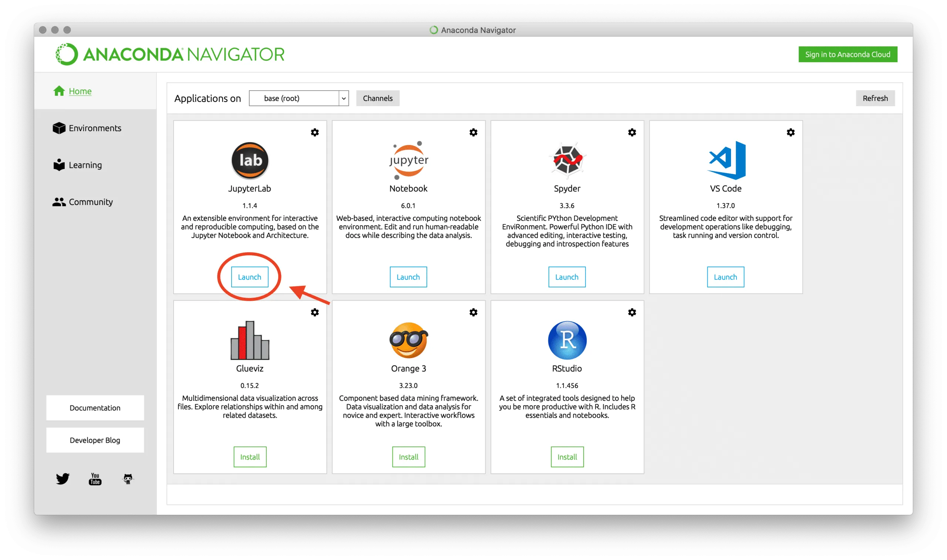Refresh the applications list
Viewport: 947px width, 560px height.
tap(875, 98)
